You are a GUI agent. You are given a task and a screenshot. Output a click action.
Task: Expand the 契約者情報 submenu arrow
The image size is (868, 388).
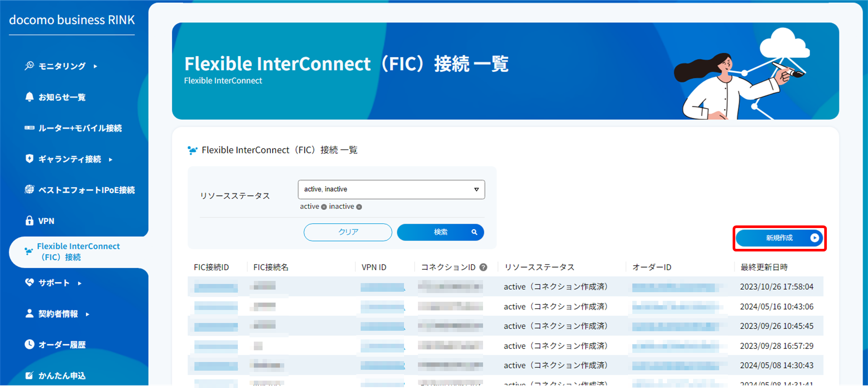87,314
